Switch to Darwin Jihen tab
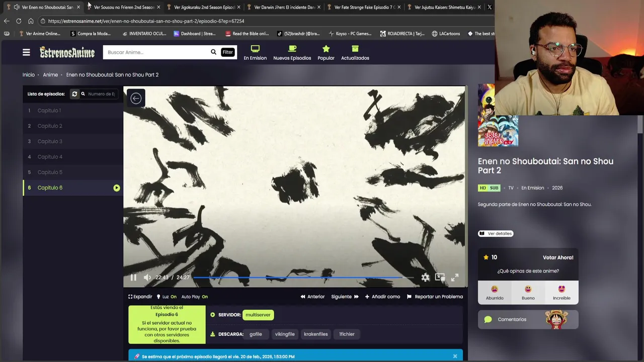Viewport: 644px width, 362px height. [284, 7]
